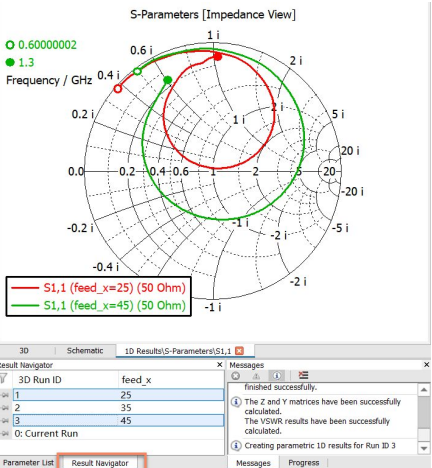Click the pin icon beside Current Run
The width and height of the screenshot is (432, 468).
click(5, 433)
